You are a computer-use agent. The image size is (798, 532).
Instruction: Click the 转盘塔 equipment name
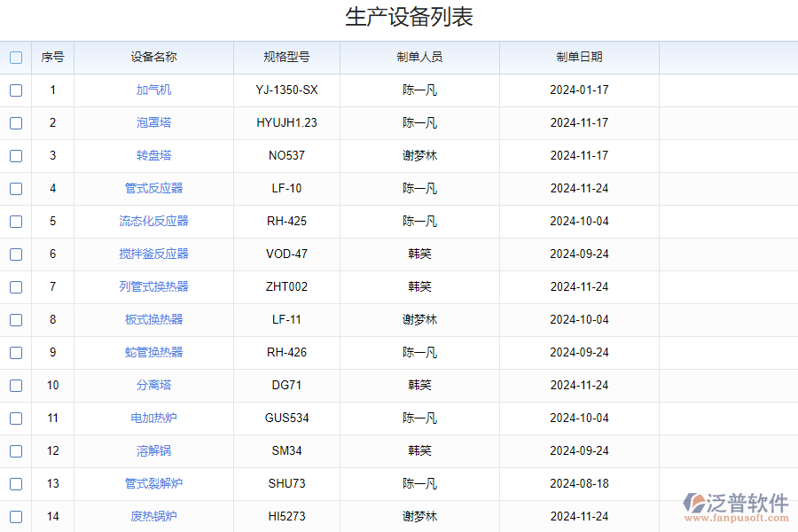click(x=153, y=156)
